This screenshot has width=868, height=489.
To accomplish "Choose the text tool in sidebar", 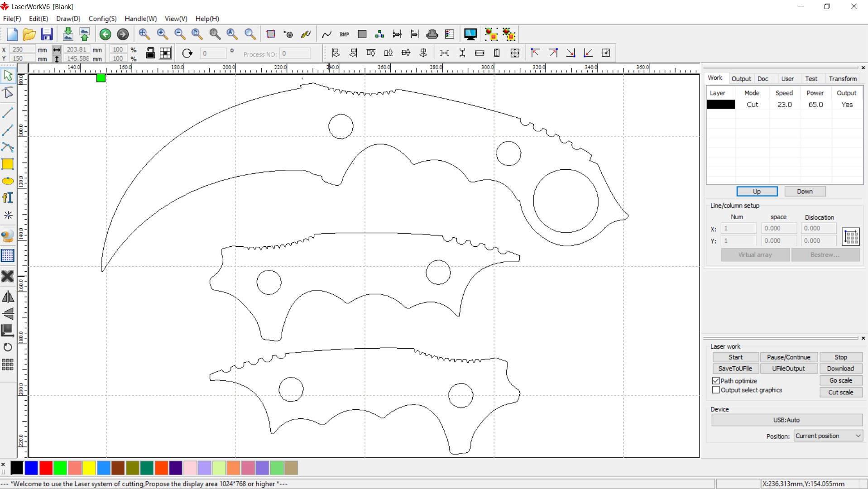I will click(x=8, y=198).
